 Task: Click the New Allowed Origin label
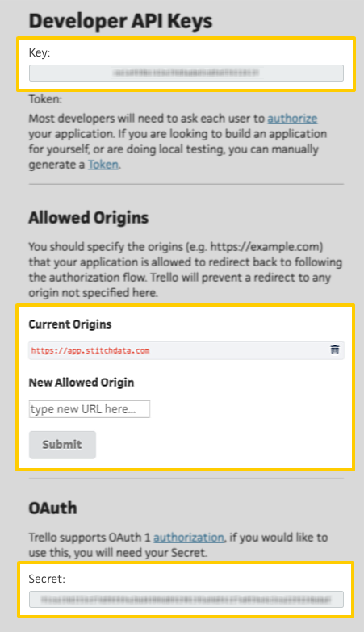coord(82,383)
